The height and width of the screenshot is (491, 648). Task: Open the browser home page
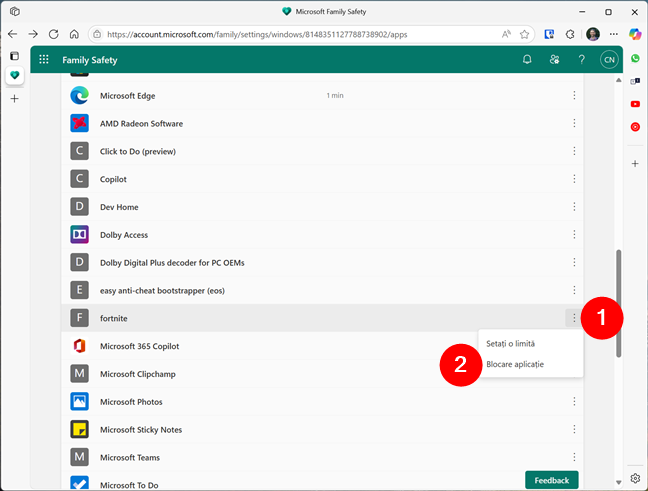(x=74, y=34)
